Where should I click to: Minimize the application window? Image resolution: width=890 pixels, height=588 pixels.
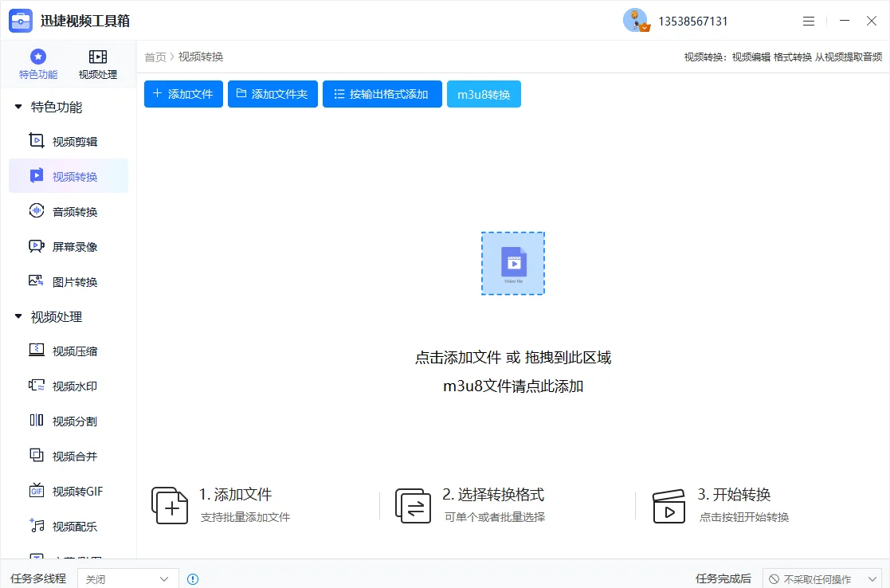(845, 21)
